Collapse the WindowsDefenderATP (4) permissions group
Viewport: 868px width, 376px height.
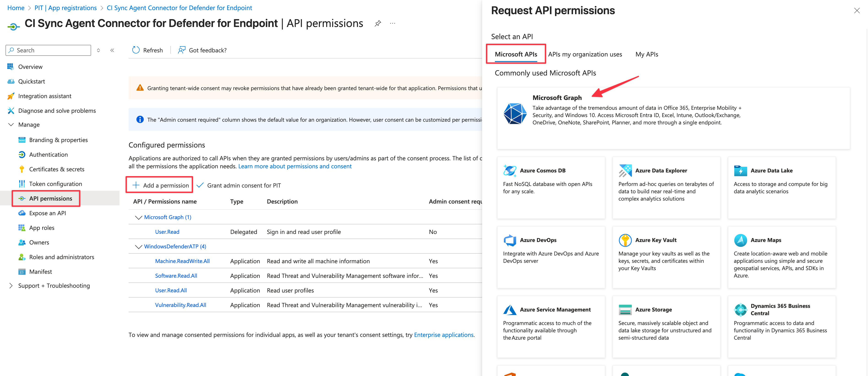(x=138, y=247)
